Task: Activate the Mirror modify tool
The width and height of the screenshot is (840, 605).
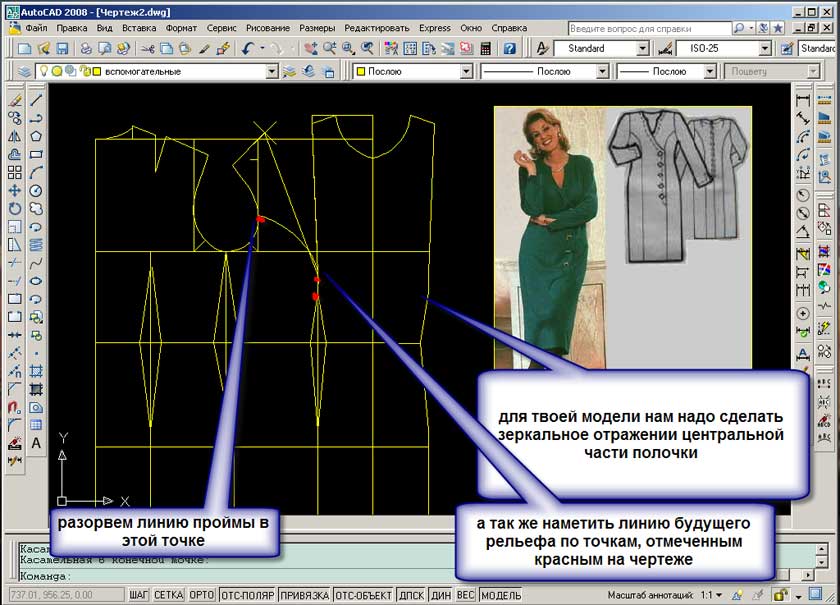Action: pyautogui.click(x=14, y=136)
